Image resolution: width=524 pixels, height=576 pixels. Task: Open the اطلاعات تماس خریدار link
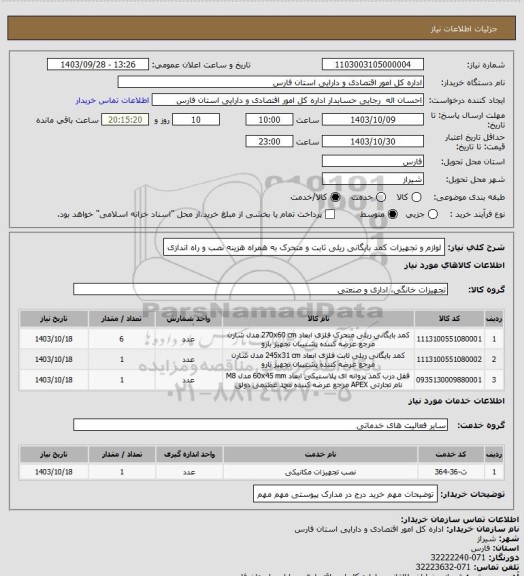(x=112, y=100)
